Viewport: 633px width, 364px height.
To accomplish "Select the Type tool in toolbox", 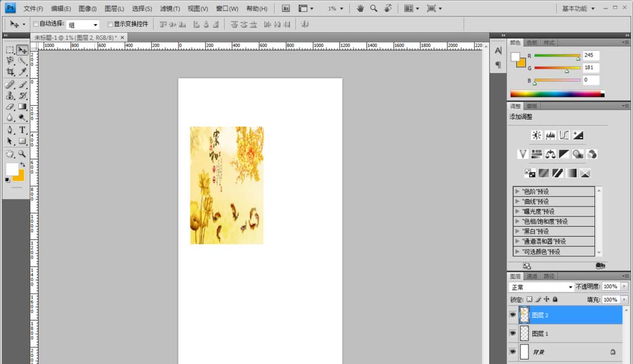I will pos(22,130).
